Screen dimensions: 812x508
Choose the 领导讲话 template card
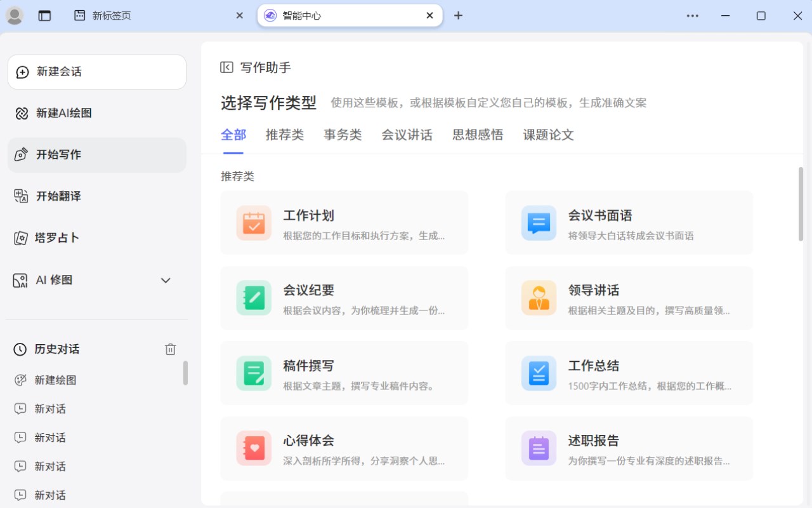[629, 298]
